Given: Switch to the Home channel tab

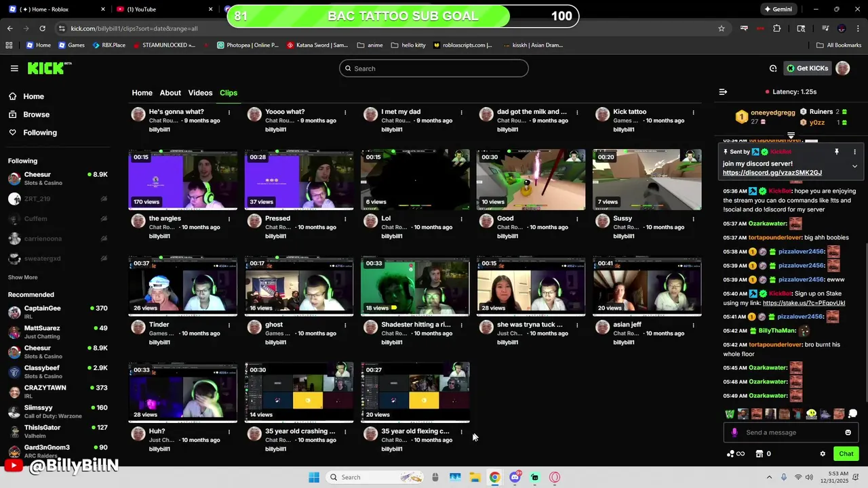Looking at the screenshot, I should click(x=142, y=93).
